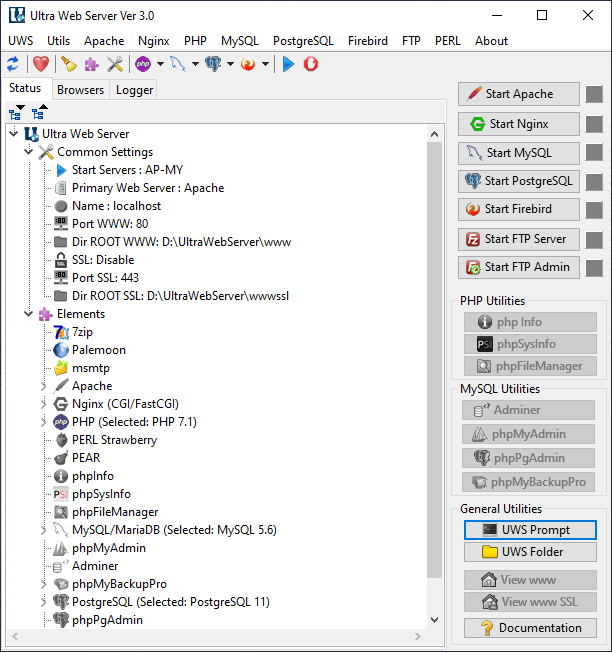Click the refresh arrows toolbar icon
612x652 pixels.
click(12, 64)
